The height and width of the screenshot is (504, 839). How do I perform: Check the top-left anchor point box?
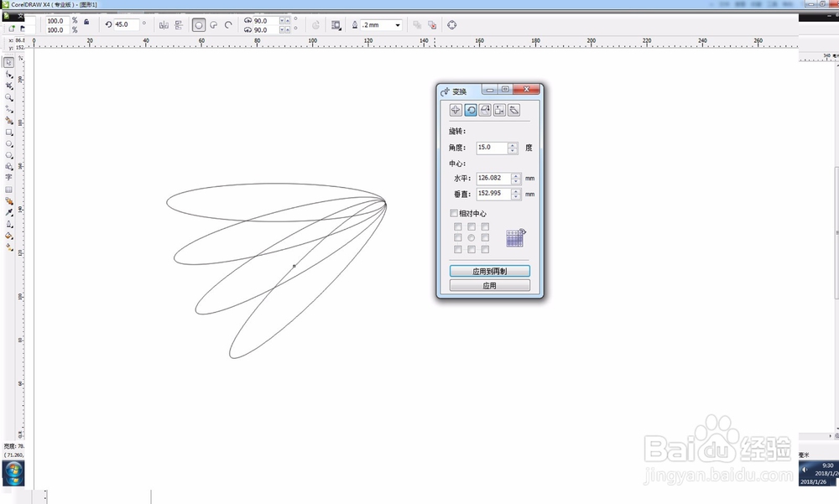(458, 227)
